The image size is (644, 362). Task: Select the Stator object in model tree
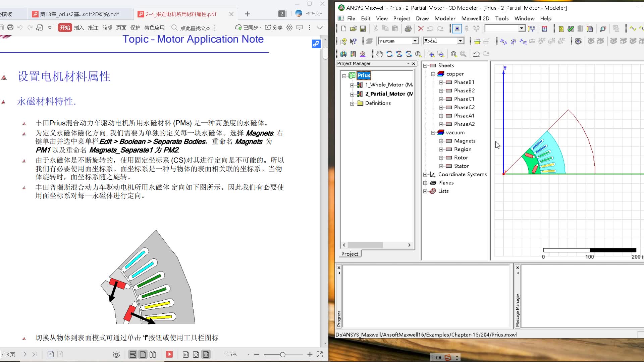tap(461, 166)
